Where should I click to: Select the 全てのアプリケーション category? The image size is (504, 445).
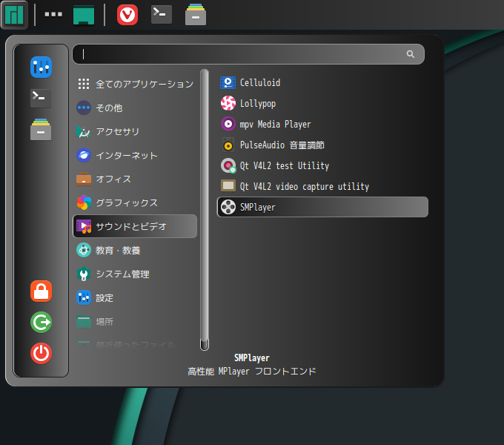click(x=135, y=84)
